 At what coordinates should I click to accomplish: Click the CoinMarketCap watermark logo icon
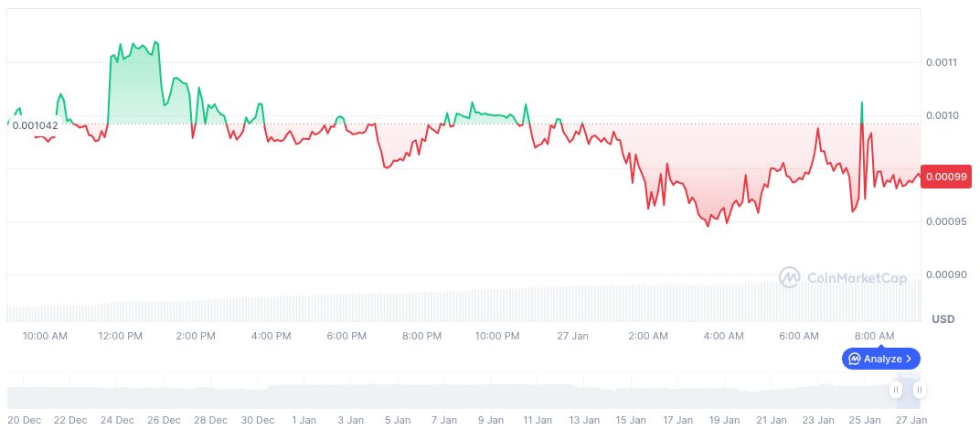(790, 276)
